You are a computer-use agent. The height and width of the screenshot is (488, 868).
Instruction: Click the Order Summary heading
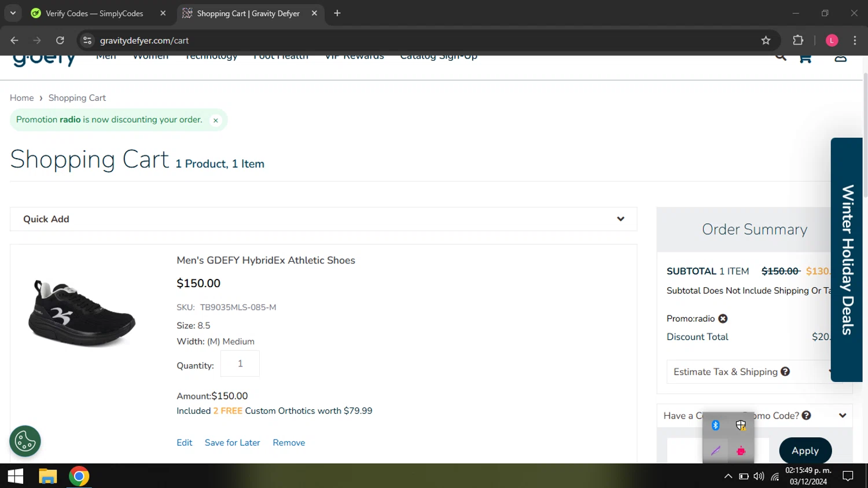(755, 229)
